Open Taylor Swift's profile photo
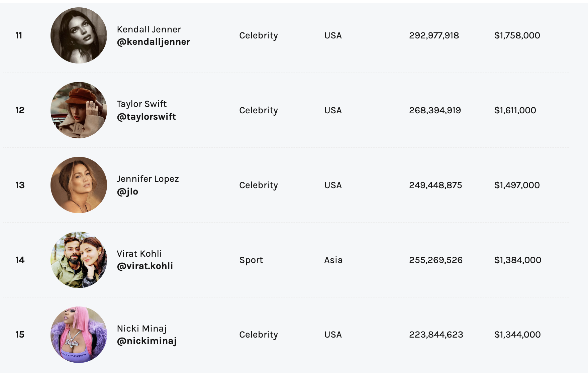This screenshot has height=373, width=588. (x=79, y=110)
